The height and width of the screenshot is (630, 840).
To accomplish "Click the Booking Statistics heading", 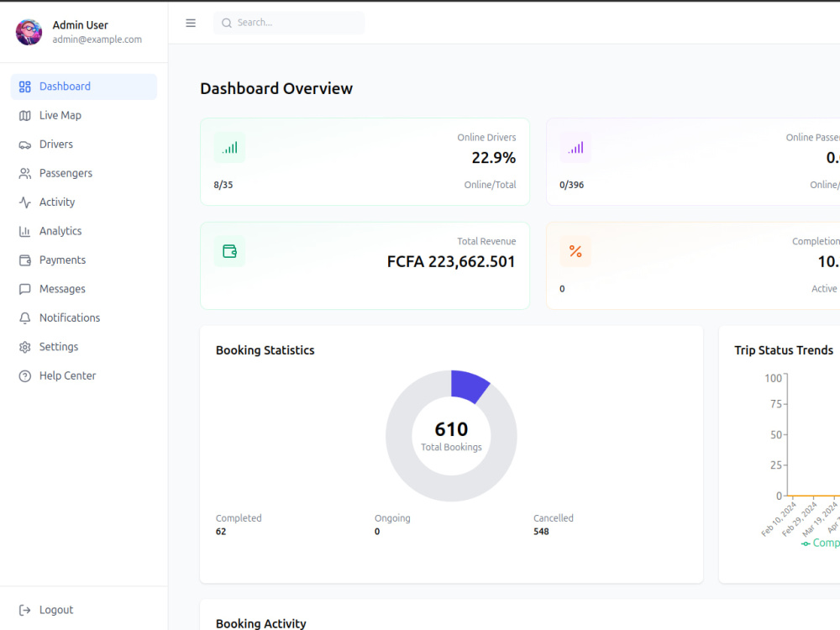I will point(265,350).
